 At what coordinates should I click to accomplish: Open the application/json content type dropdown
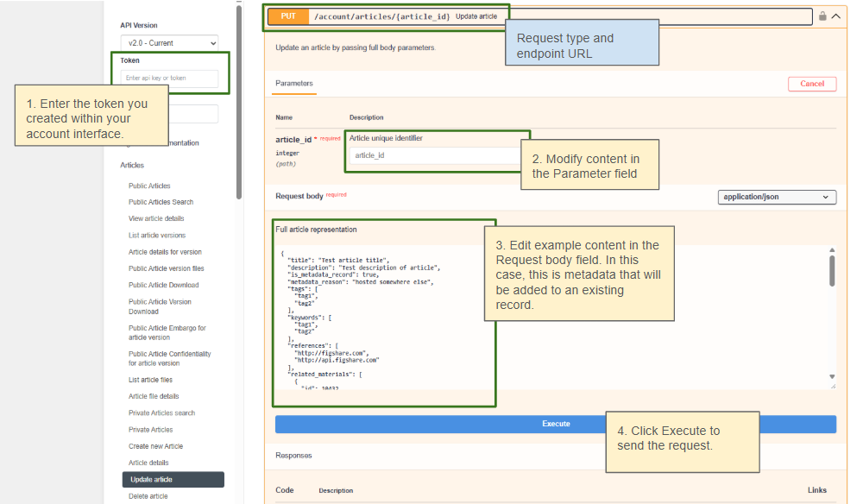tap(777, 197)
